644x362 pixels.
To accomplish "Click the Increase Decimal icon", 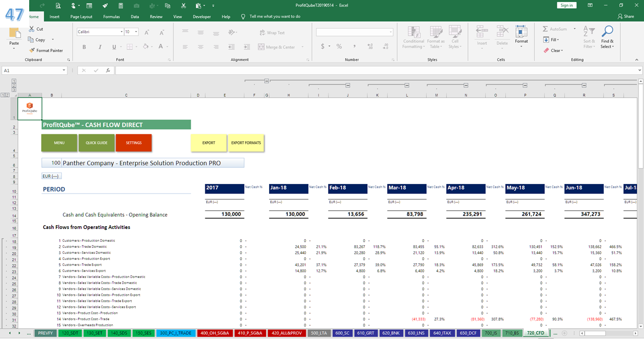I will 371,46.
